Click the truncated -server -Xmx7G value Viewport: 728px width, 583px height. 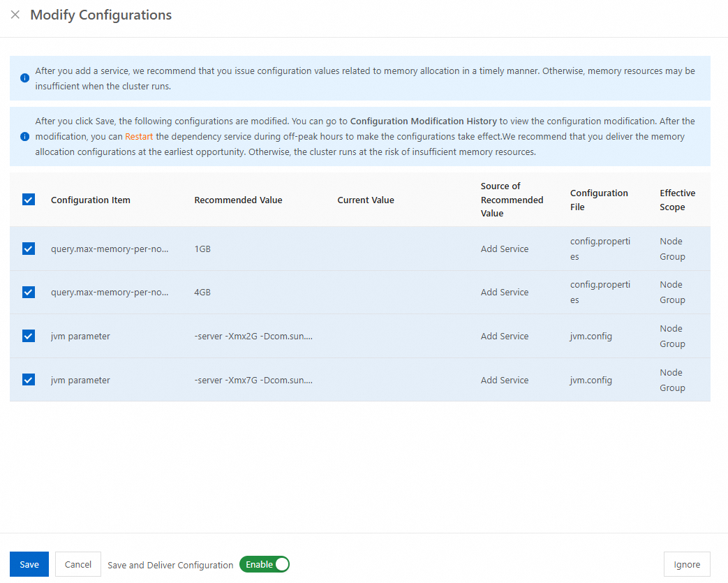(253, 380)
